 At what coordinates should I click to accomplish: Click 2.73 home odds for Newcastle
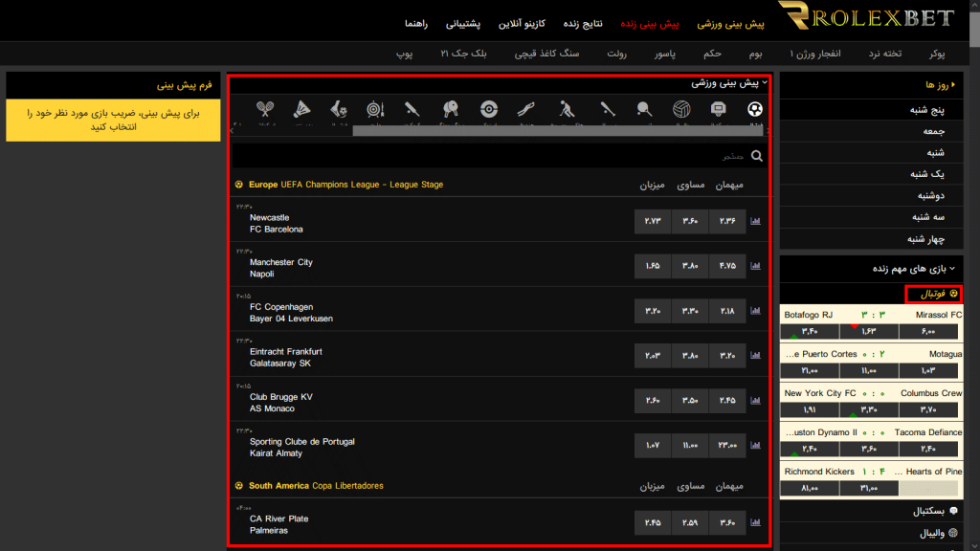tap(653, 222)
